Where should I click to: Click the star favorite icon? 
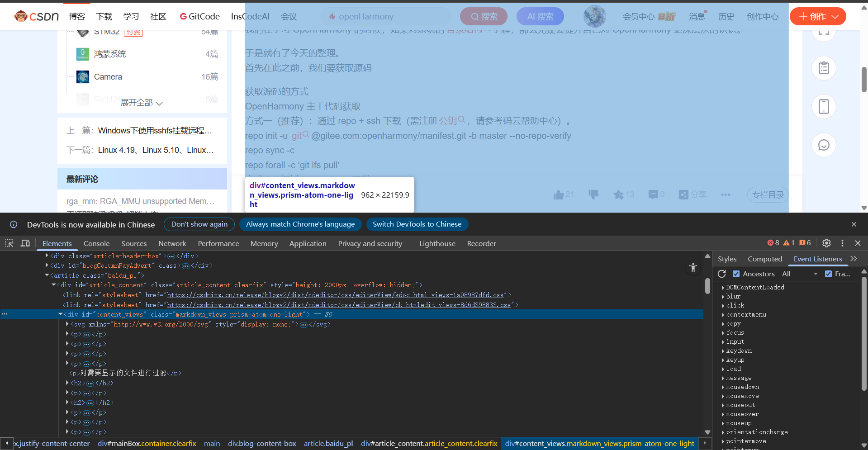[618, 195]
